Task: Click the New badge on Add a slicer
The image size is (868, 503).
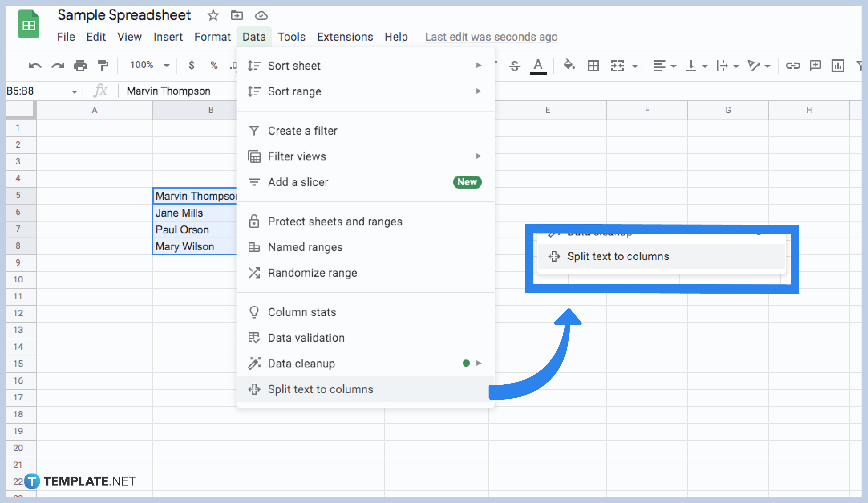Action: click(468, 182)
